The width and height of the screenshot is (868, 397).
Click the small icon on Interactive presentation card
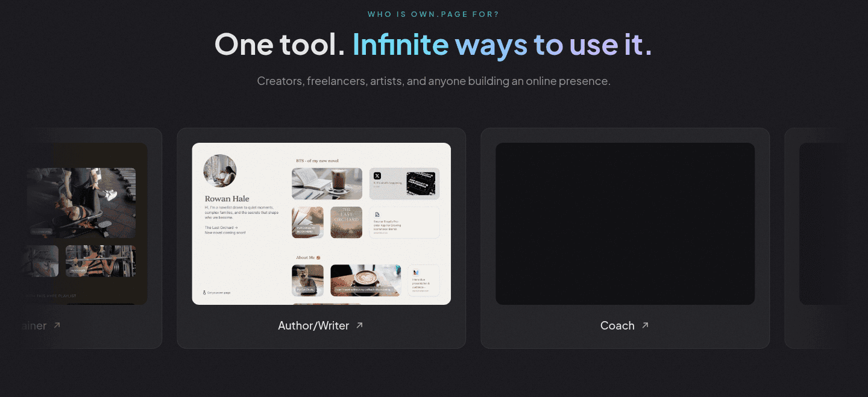point(416,272)
